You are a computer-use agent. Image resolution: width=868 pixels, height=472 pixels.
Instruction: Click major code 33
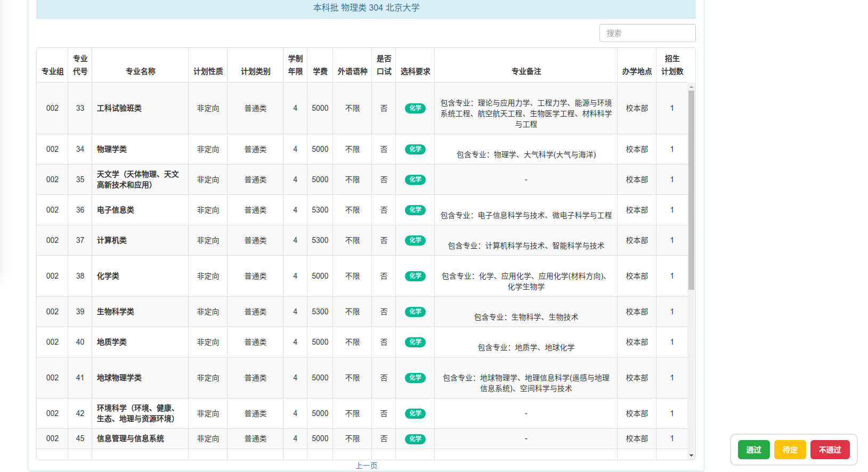[80, 108]
